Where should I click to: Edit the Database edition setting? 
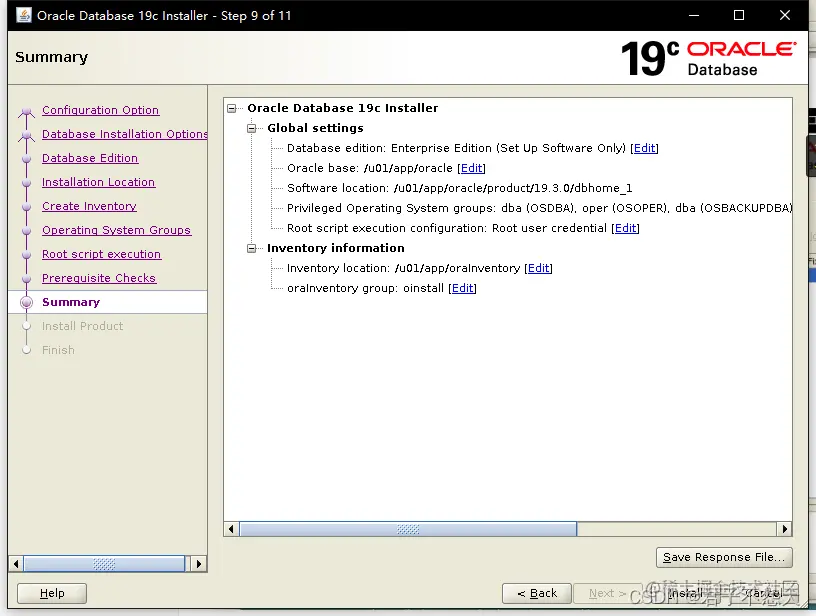pyautogui.click(x=644, y=148)
